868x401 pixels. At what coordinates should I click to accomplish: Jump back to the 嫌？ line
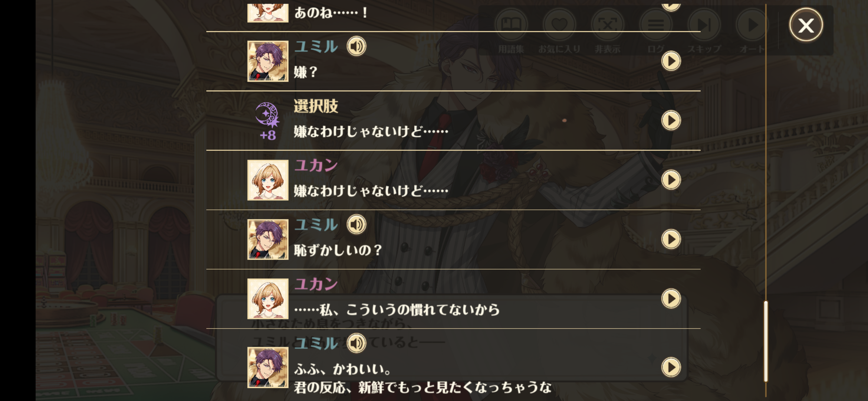coord(671,61)
